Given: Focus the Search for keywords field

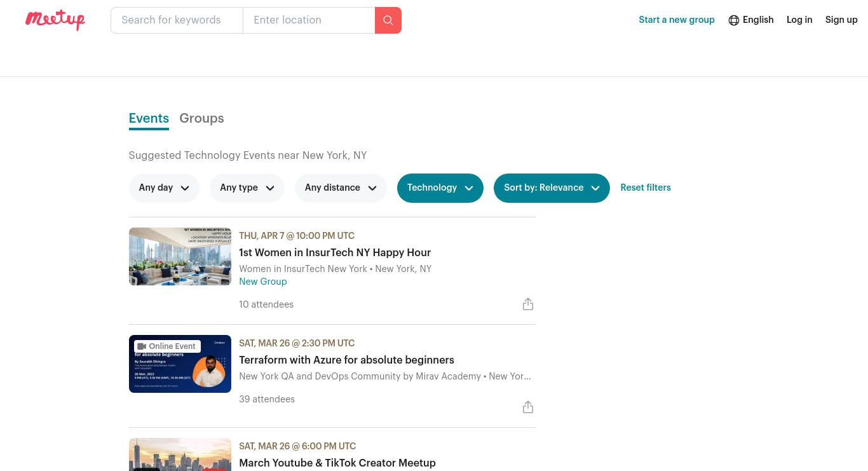Looking at the screenshot, I should (x=177, y=20).
